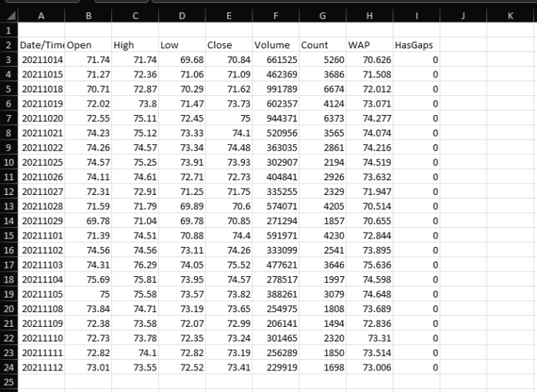The height and width of the screenshot is (392, 537).
Task: Select Volume value 206141
Action: pos(275,323)
